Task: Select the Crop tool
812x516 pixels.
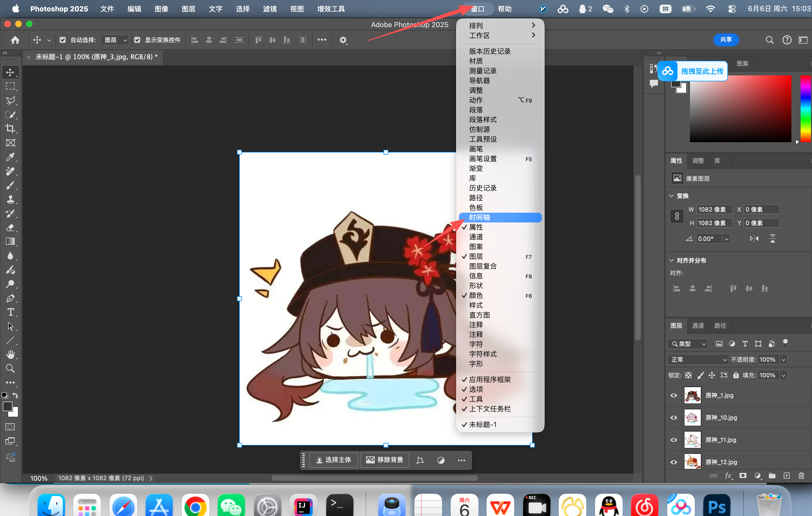Action: [11, 129]
